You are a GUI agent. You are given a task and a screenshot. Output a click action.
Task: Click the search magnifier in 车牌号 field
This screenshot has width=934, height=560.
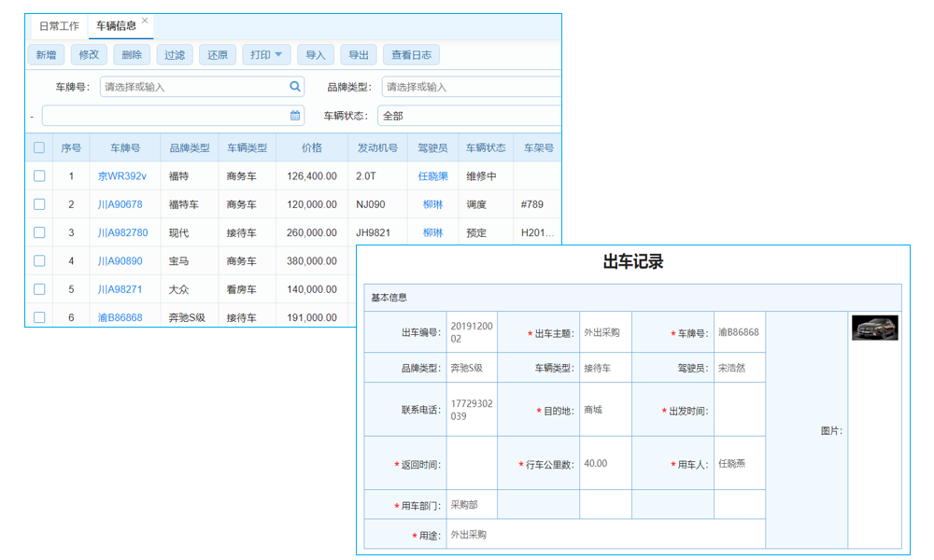pyautogui.click(x=296, y=85)
